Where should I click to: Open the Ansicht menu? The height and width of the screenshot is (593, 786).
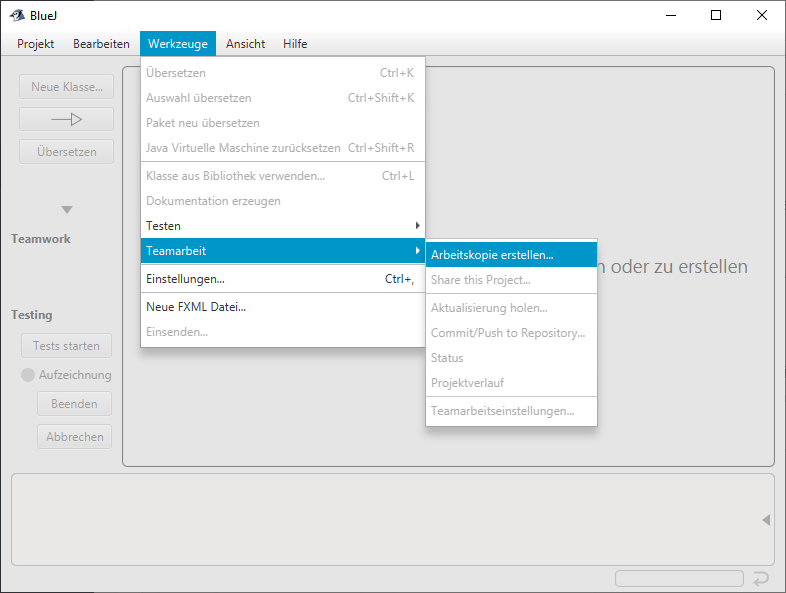pyautogui.click(x=245, y=44)
